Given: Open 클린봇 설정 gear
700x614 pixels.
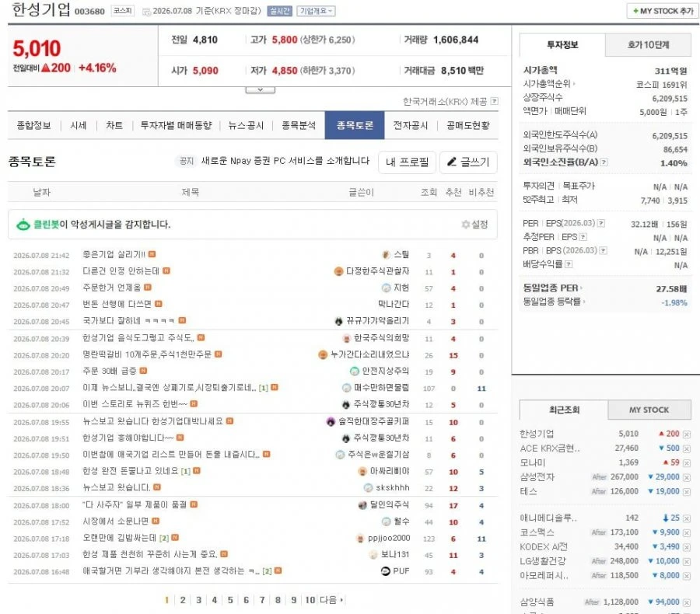Looking at the screenshot, I should click(474, 225).
